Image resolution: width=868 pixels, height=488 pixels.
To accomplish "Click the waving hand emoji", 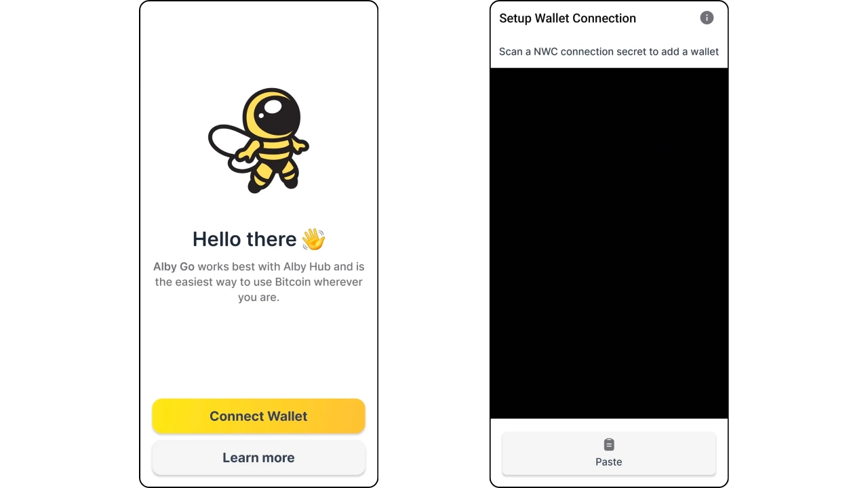I will (313, 239).
